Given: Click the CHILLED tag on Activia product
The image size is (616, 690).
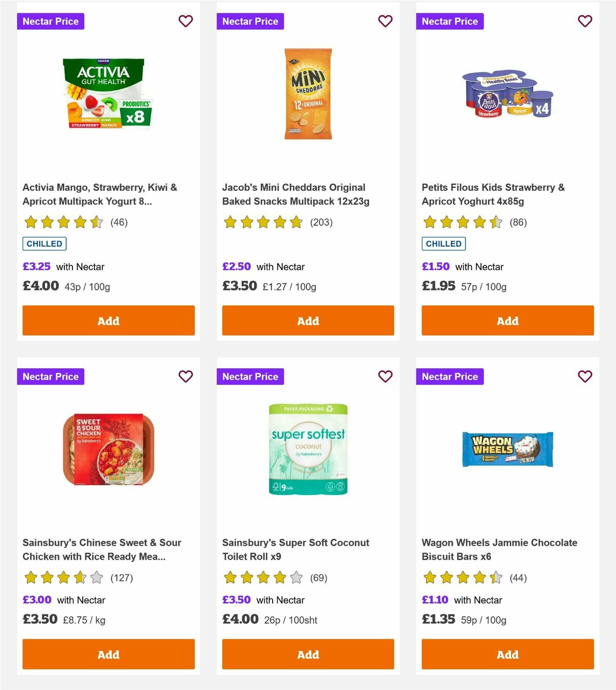Looking at the screenshot, I should [44, 244].
